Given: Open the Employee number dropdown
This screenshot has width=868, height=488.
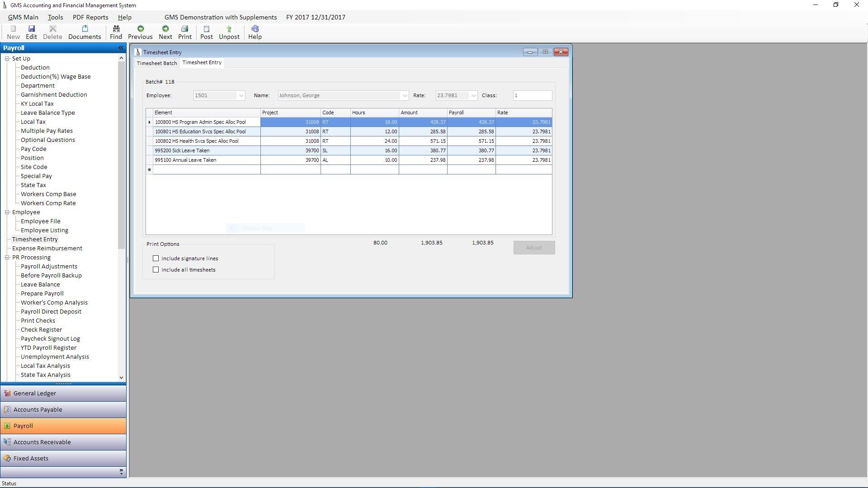Looking at the screenshot, I should 241,96.
